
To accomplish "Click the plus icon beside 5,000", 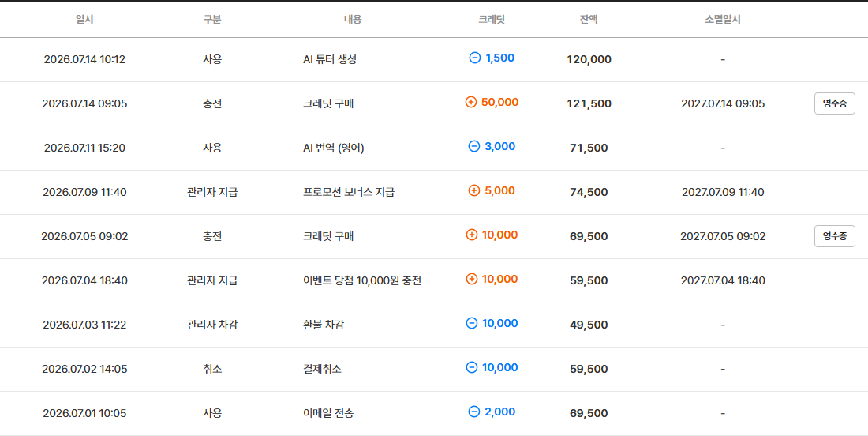I will (x=474, y=191).
